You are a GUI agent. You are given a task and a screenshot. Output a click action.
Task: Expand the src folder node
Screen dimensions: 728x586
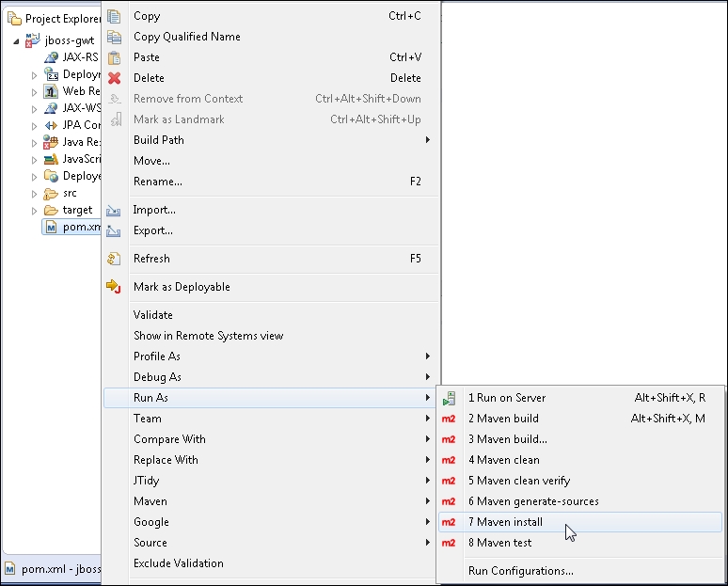tap(35, 194)
